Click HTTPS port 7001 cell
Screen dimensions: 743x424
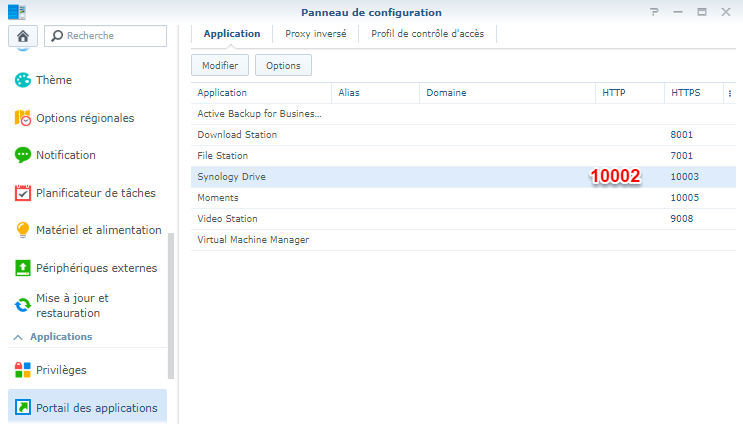[x=681, y=155]
